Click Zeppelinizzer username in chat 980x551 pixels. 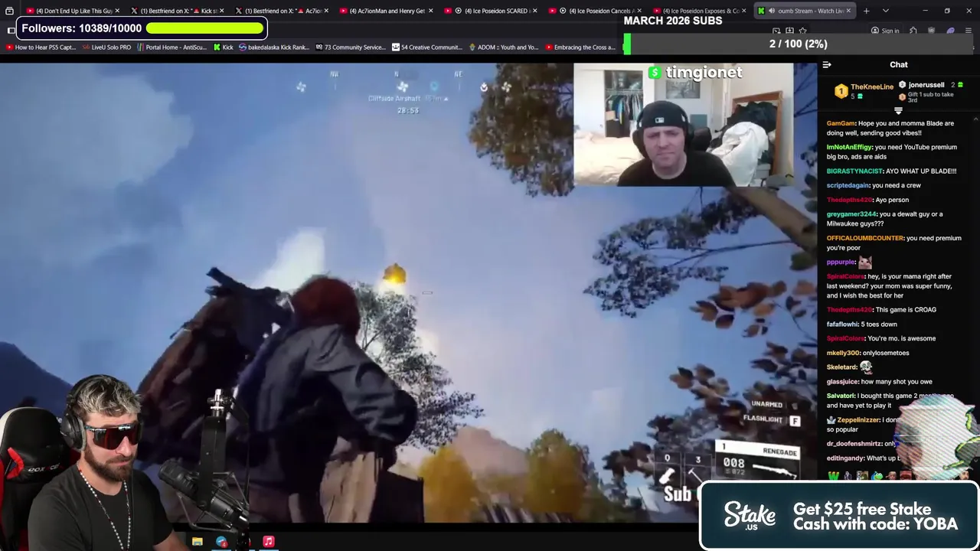[857, 420]
